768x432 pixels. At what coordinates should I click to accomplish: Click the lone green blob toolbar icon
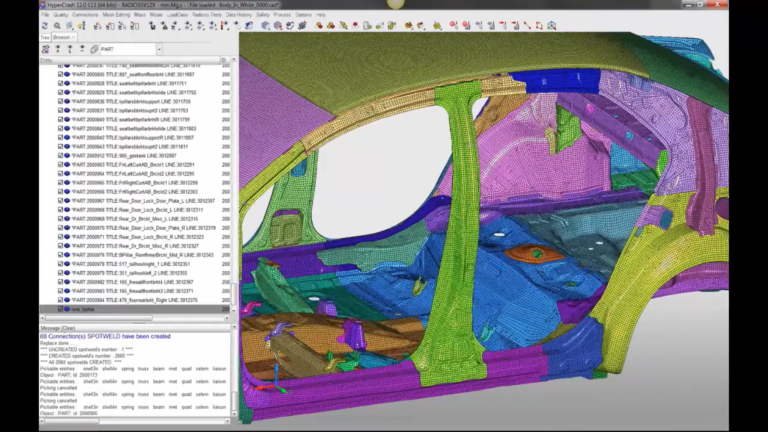coord(437,25)
